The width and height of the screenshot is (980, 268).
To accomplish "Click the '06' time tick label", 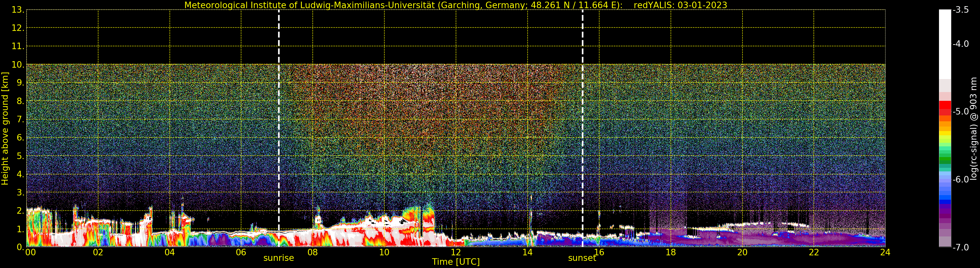I will pyautogui.click(x=241, y=252).
